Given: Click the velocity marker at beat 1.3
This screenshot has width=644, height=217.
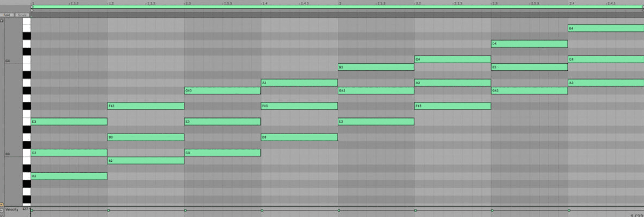Looking at the screenshot, I should click(x=185, y=210).
